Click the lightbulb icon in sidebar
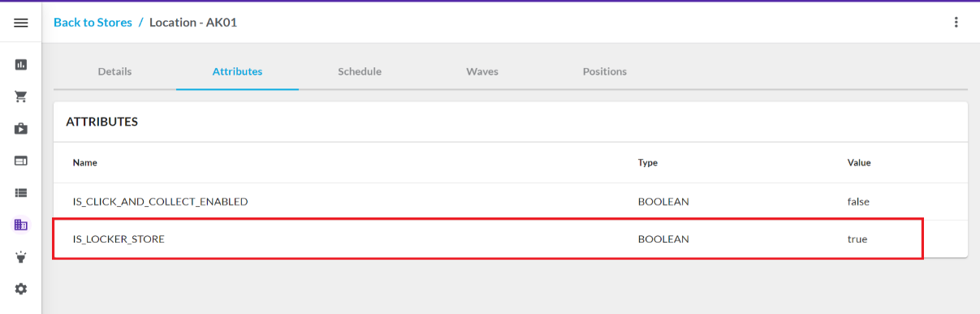Viewport: 980px width, 314px height. point(21,257)
